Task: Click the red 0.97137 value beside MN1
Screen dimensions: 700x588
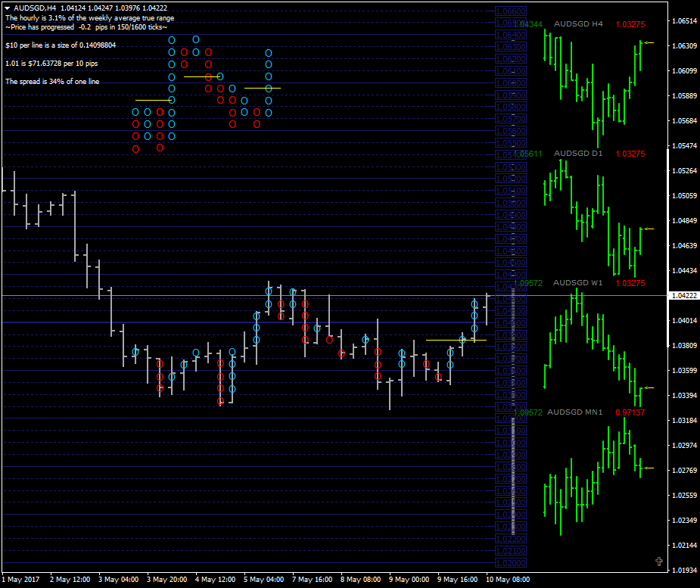Action: click(630, 413)
